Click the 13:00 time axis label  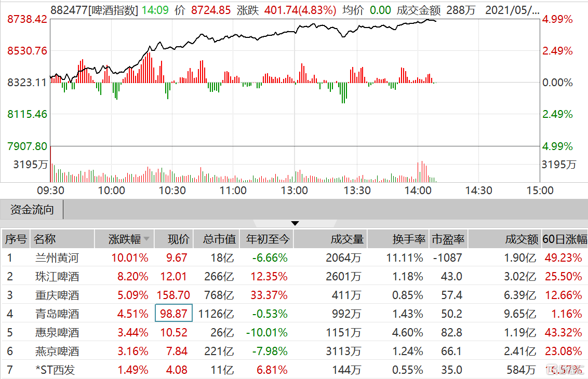pyautogui.click(x=295, y=191)
